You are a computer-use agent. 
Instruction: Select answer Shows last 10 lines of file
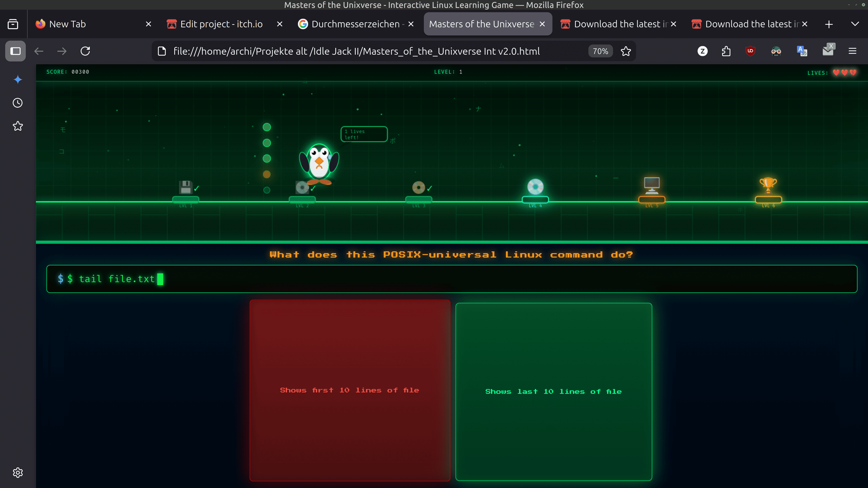[x=554, y=391]
